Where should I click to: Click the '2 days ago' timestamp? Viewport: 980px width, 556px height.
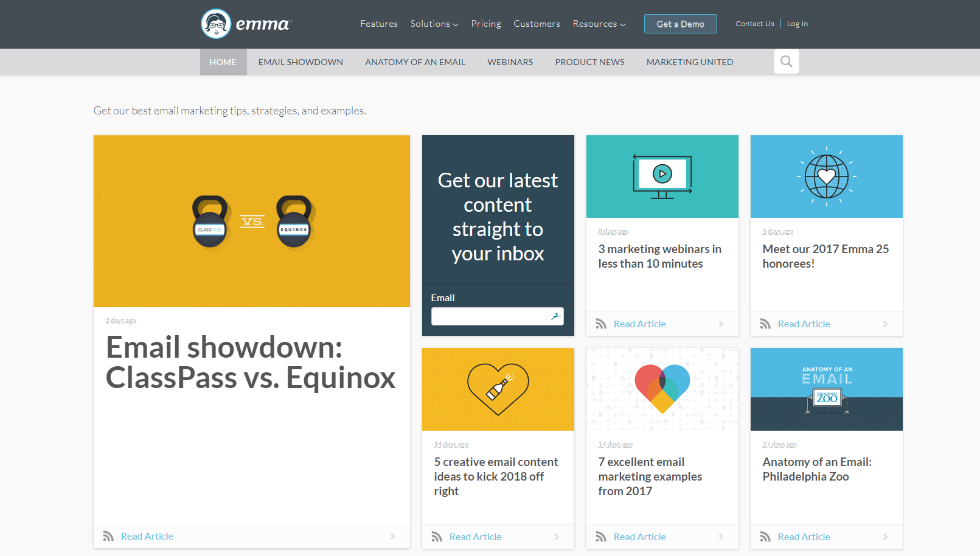click(x=120, y=321)
